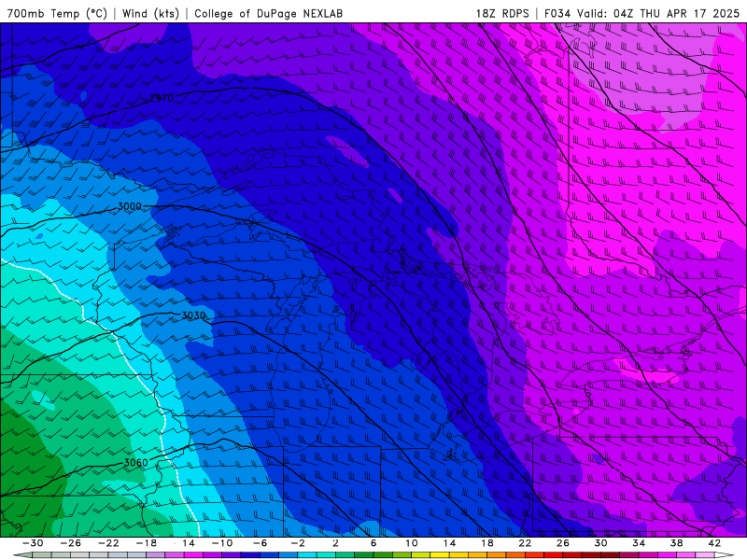747x560 pixels.
Task: Click the 2970 height contour label
Action: (x=162, y=98)
